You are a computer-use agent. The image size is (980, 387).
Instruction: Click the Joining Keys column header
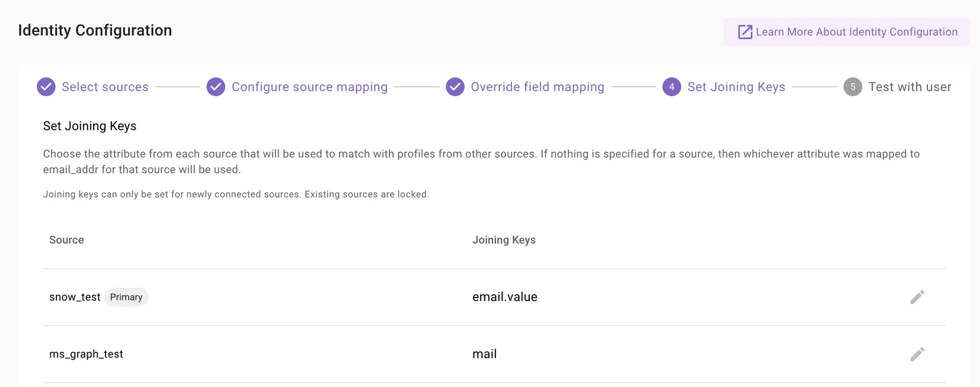(504, 240)
